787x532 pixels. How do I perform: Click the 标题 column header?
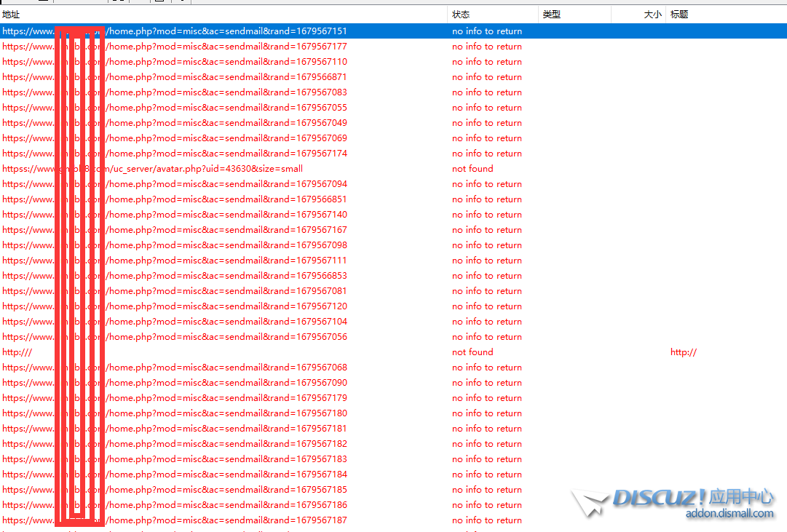click(x=679, y=15)
